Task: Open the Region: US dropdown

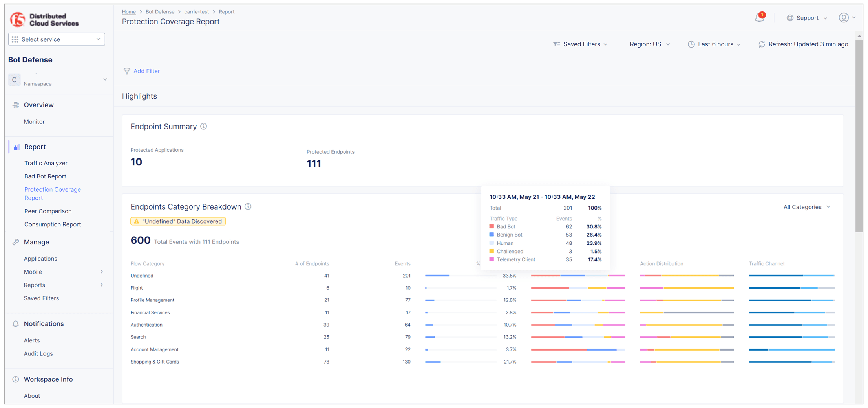Action: click(650, 44)
